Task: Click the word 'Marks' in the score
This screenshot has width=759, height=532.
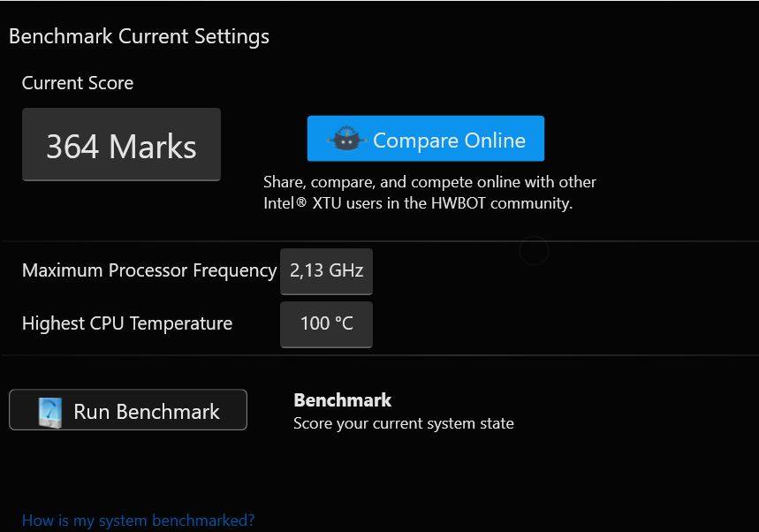Action: pos(153,146)
